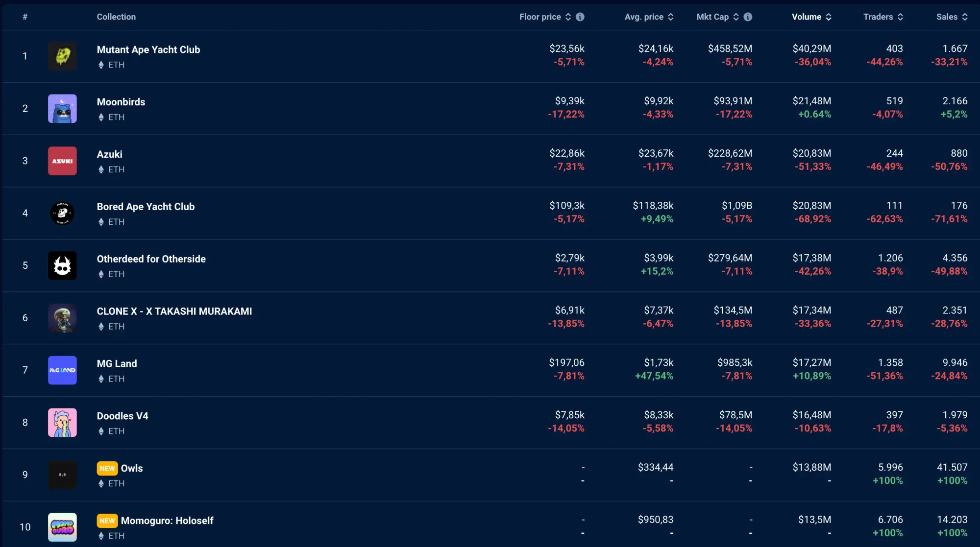Viewport: 980px width, 547px height.
Task: Click Momoguro volume $13,5M
Action: (814, 520)
